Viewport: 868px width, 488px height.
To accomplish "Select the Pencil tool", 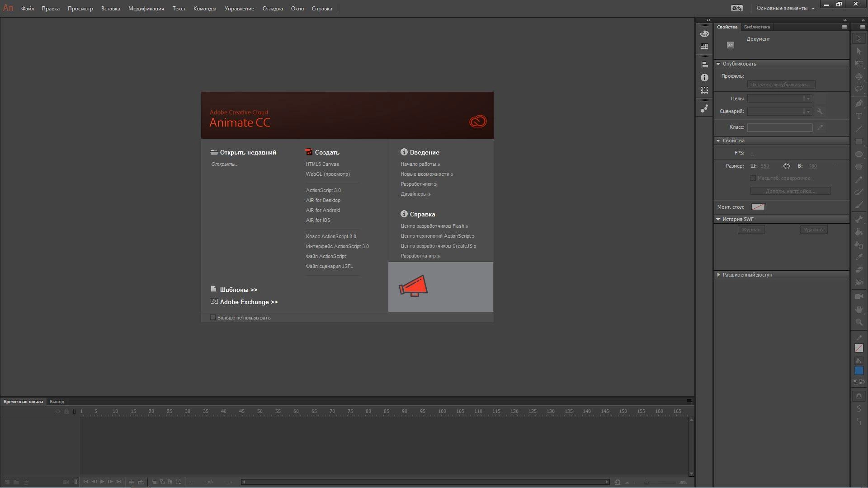I will pyautogui.click(x=859, y=179).
